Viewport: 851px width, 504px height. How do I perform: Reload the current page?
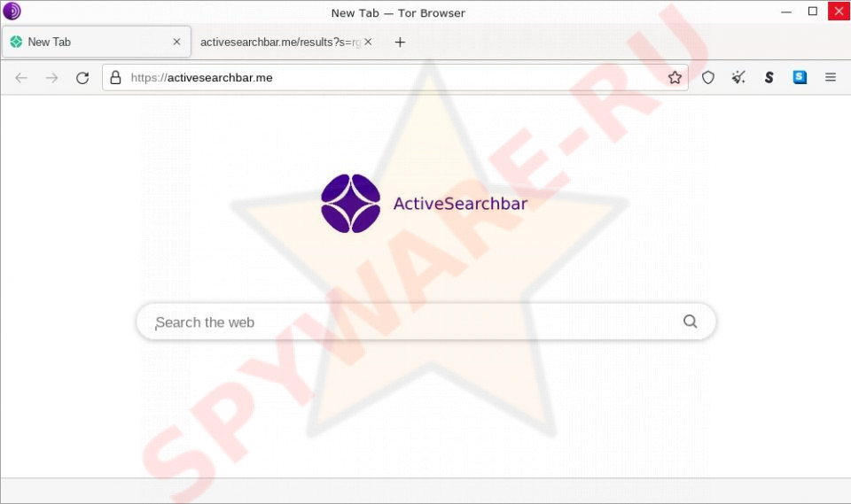pyautogui.click(x=82, y=78)
